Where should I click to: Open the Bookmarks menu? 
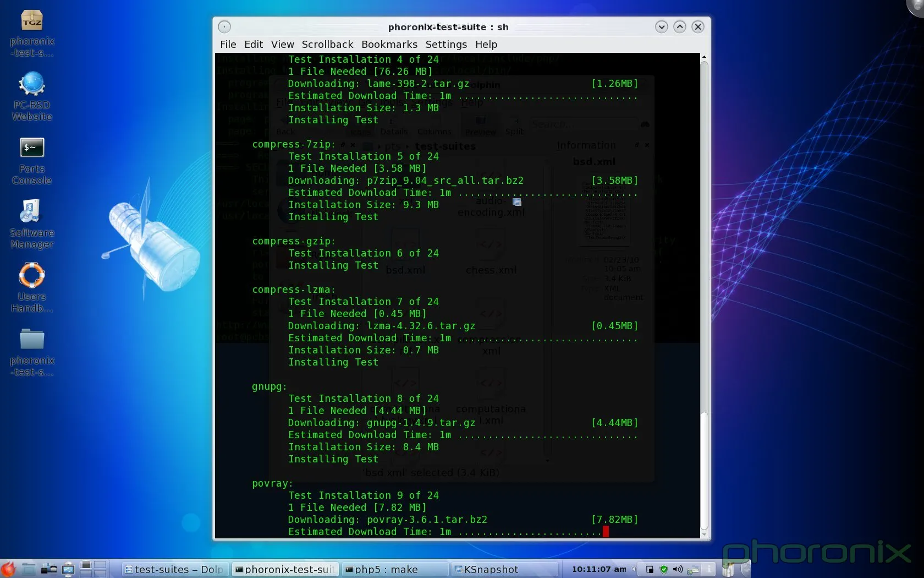pos(389,44)
